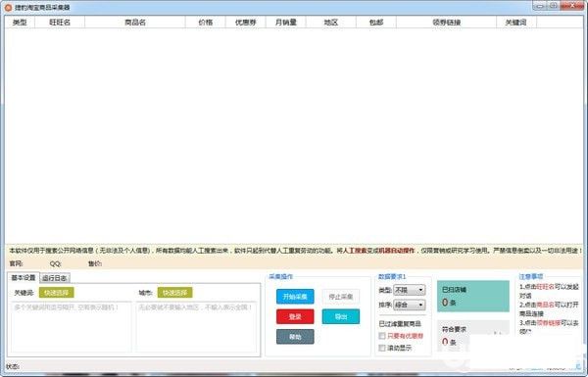Enable the 只要有优惠券 checkbox
Image resolution: width=588 pixels, height=377 pixels.
[x=382, y=336]
